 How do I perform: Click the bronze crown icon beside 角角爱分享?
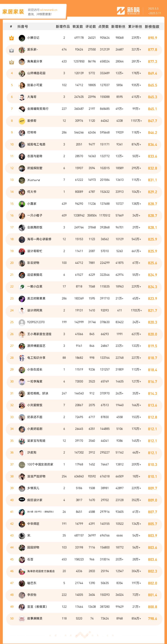[x=11, y=62]
